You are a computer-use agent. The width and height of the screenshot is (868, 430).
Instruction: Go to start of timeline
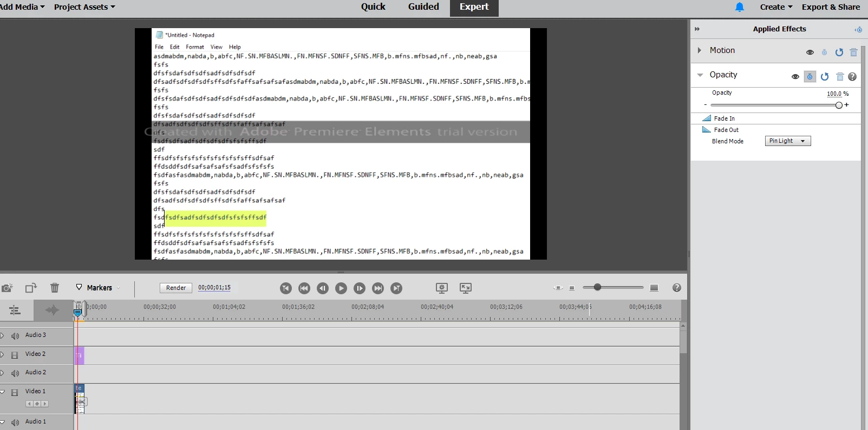(x=286, y=288)
